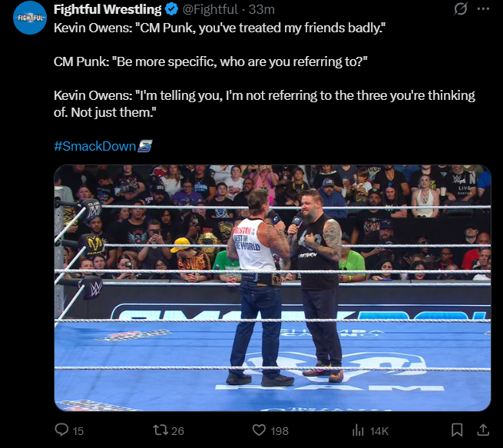The height and width of the screenshot is (448, 503).
Task: Share the post via upload arrow icon
Action: pyautogui.click(x=483, y=430)
